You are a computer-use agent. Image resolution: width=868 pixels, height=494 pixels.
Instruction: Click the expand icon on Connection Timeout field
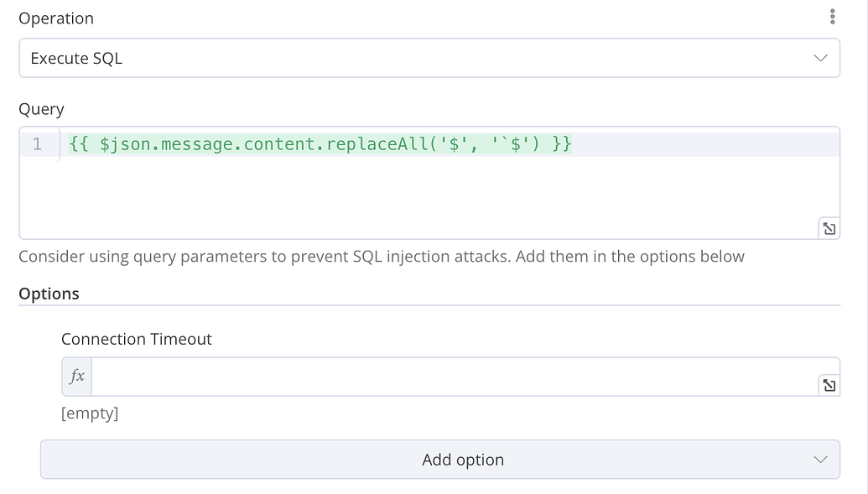pyautogui.click(x=829, y=384)
